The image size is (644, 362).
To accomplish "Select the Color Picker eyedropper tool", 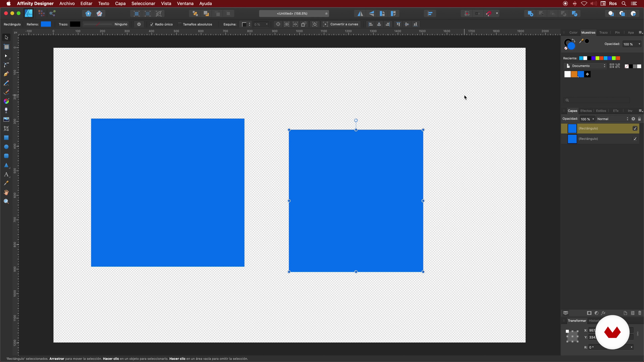I will tap(6, 183).
